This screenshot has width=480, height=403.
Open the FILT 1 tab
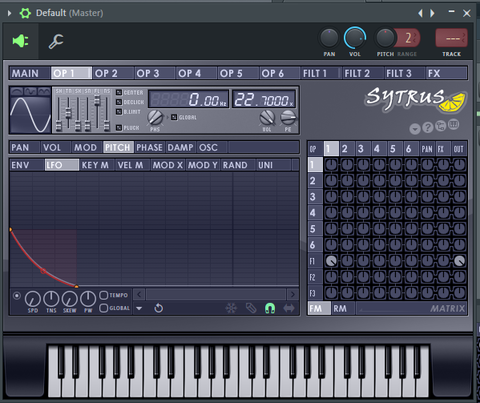point(322,73)
